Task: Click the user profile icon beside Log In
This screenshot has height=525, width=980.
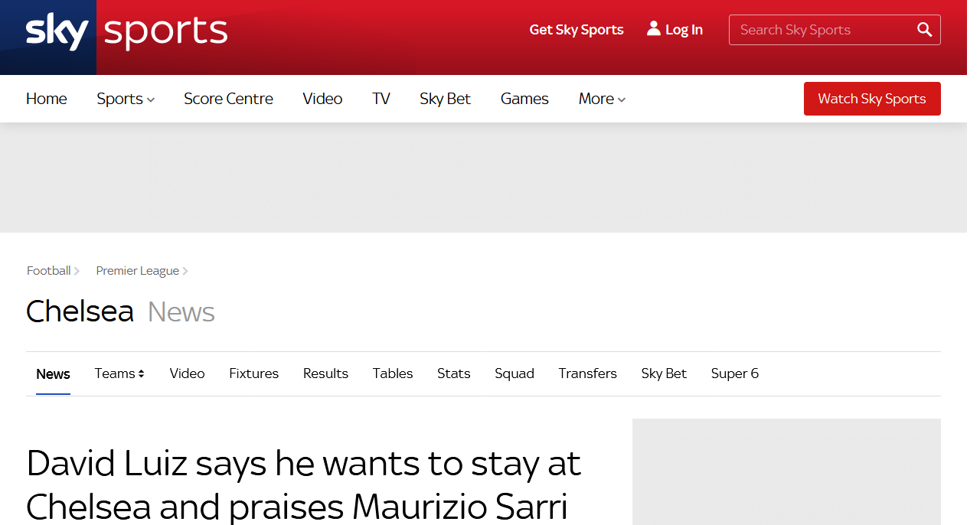Action: pos(653,28)
